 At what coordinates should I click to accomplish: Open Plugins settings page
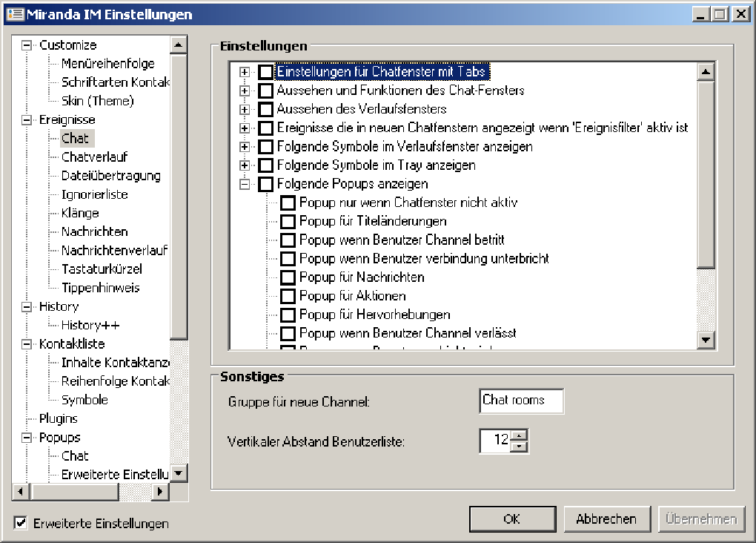[59, 419]
